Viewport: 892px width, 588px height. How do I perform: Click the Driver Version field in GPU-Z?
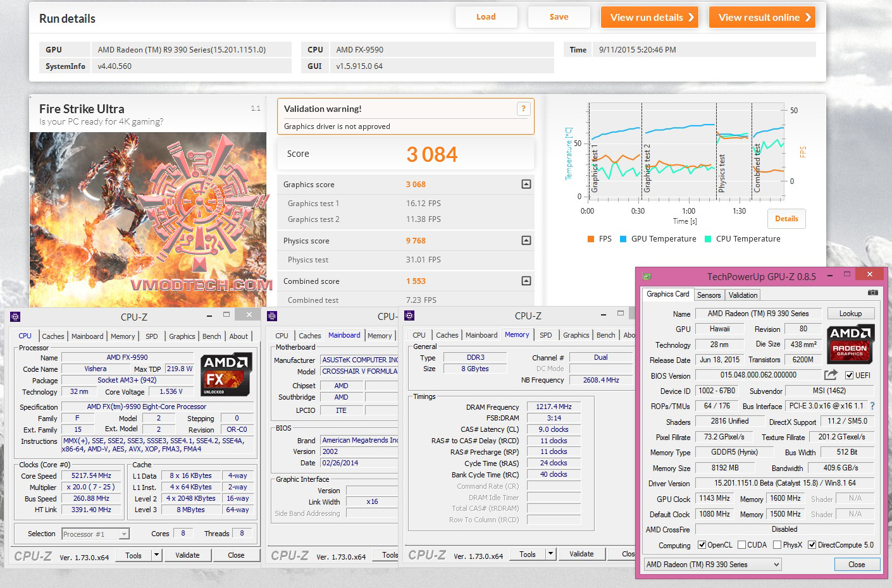784,483
